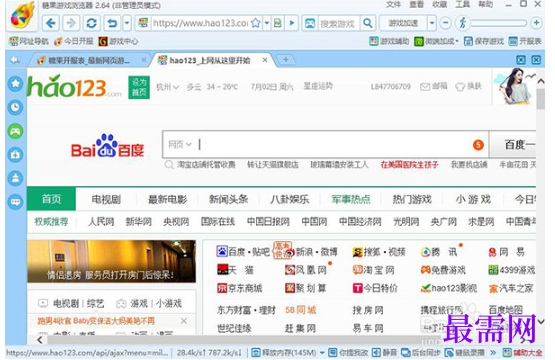The width and height of the screenshot is (555, 360).
Task: Click the 游戏辅助 toolbar button
Action: coord(389,41)
